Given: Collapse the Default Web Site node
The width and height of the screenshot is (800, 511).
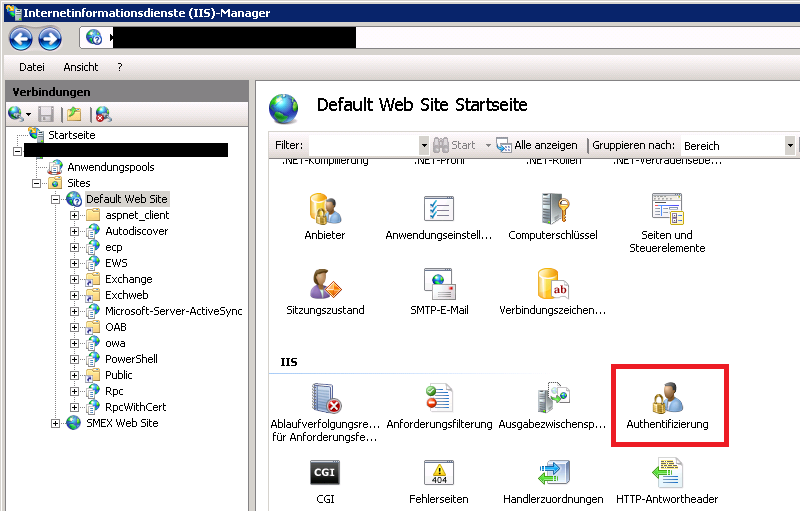Looking at the screenshot, I should 56,199.
